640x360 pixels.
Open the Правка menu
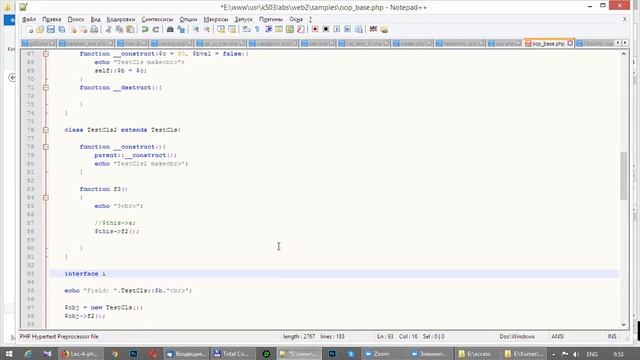[51, 19]
